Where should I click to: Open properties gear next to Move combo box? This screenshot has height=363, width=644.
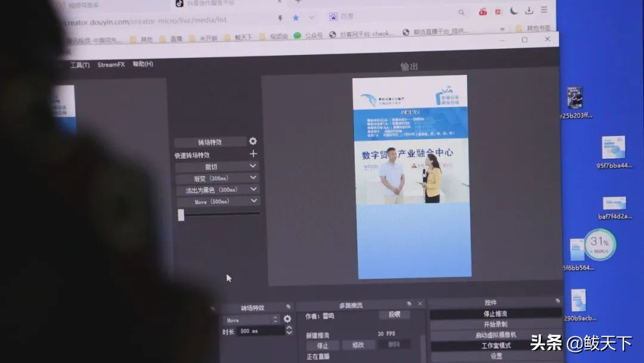(287, 319)
